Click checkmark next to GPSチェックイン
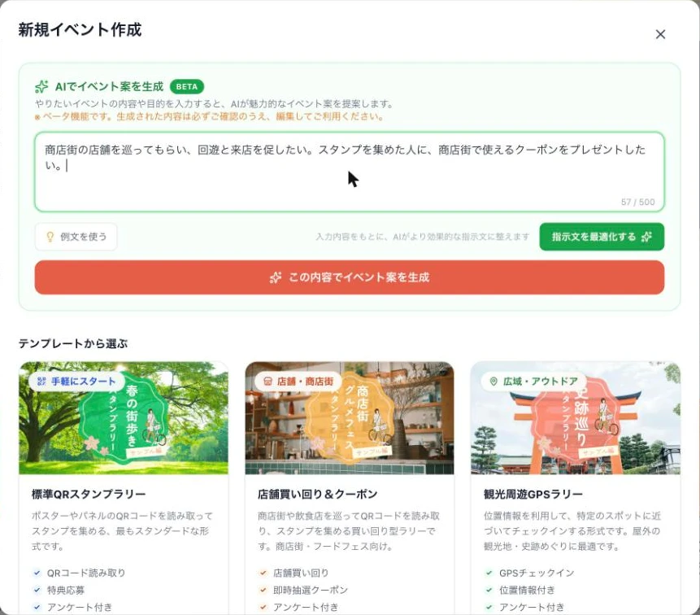 [489, 573]
